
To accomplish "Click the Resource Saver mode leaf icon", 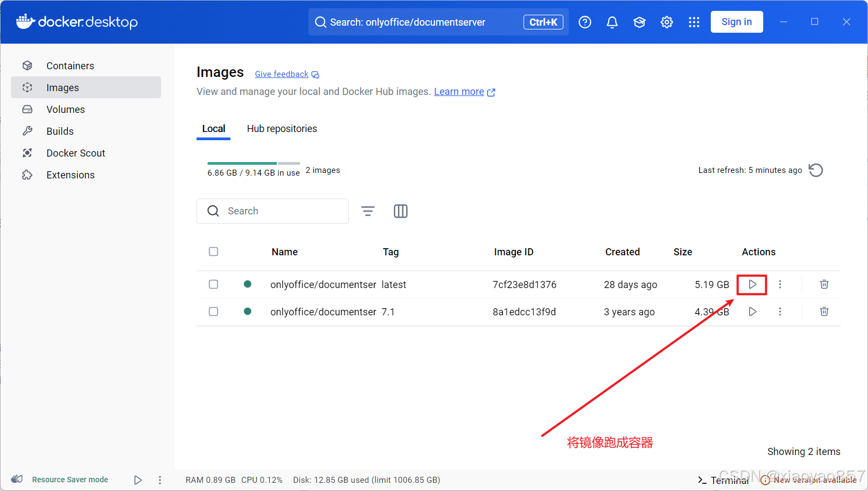I will point(17,479).
